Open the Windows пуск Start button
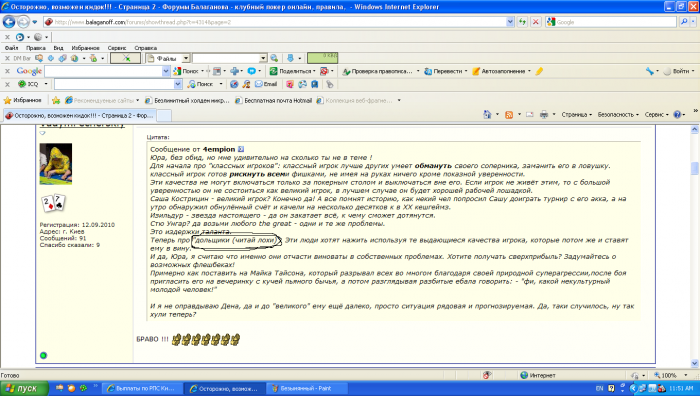The width and height of the screenshot is (700, 396). 24,388
